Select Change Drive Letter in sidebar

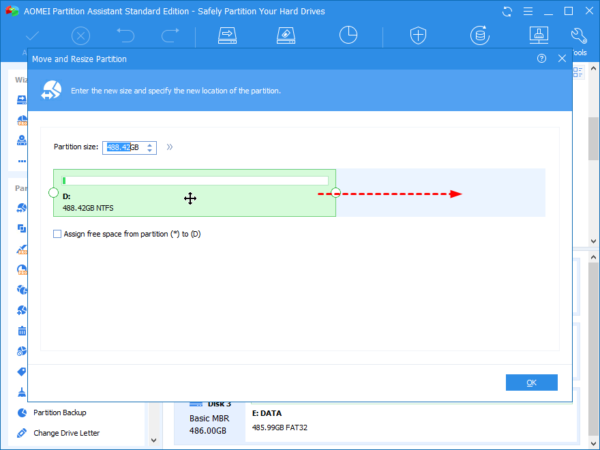click(67, 433)
